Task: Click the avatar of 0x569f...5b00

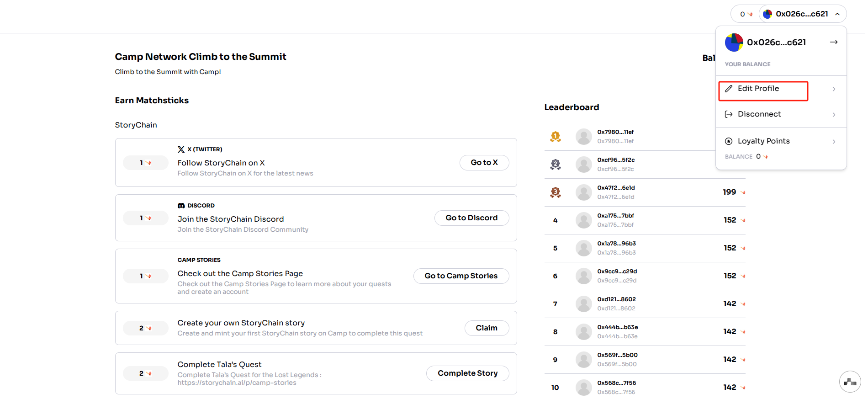Action: (x=584, y=360)
